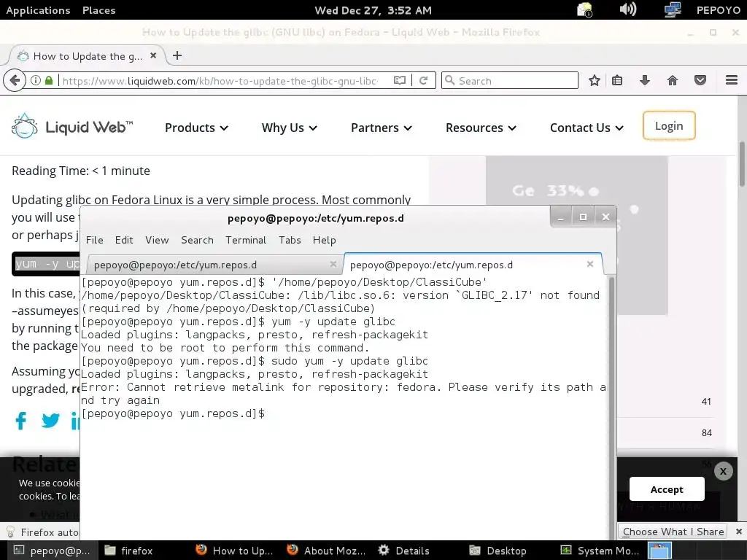Expand the Resources dropdown menu

pyautogui.click(x=481, y=128)
